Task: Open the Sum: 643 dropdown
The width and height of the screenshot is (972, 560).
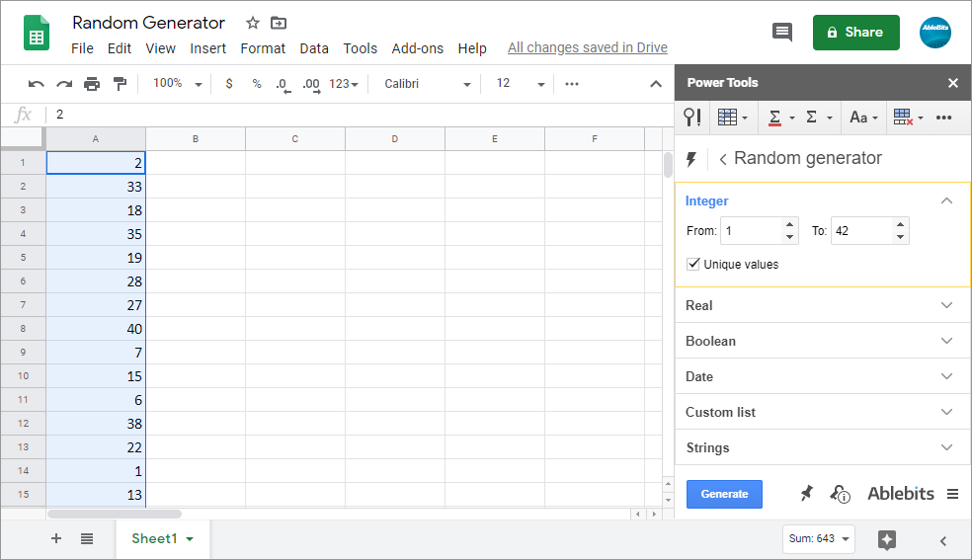Action: [819, 539]
